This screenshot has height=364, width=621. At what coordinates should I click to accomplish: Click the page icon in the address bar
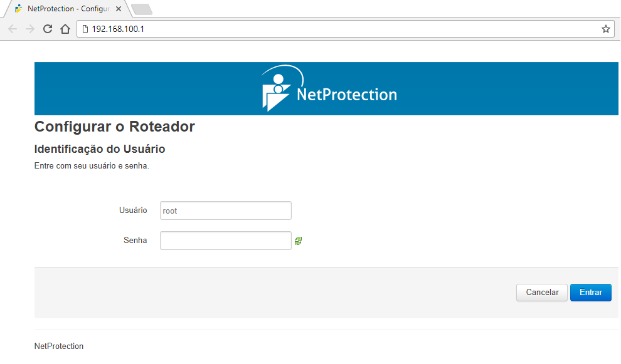(85, 29)
